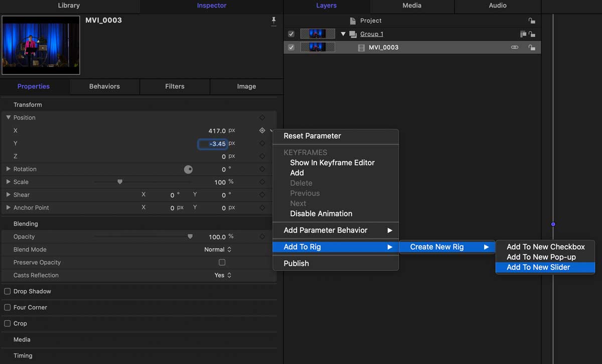The height and width of the screenshot is (364, 602).
Task: Click the MVI_0003 filmstrip icon
Action: (361, 48)
